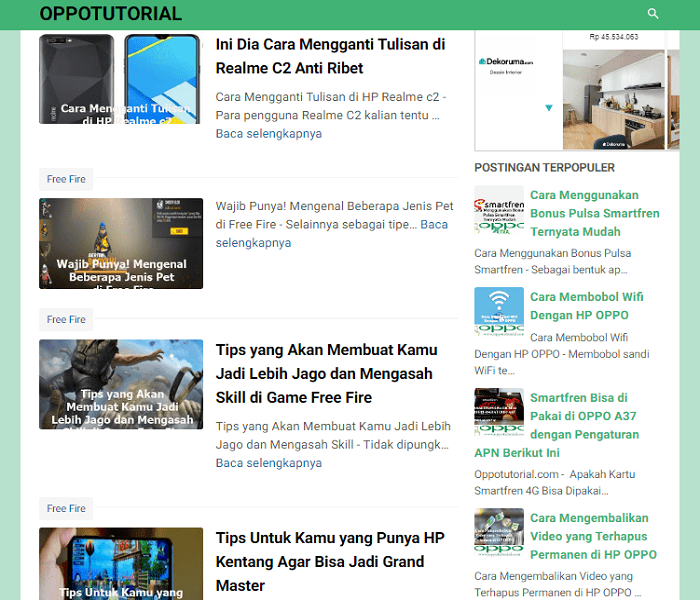This screenshot has height=600, width=700.
Task: Open 'Cara Menggunakan Bonus Pulsa Smartfren' popular post
Action: [x=595, y=213]
